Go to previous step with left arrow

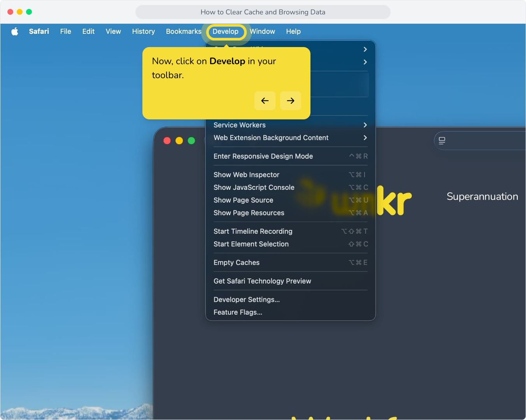coord(265,101)
